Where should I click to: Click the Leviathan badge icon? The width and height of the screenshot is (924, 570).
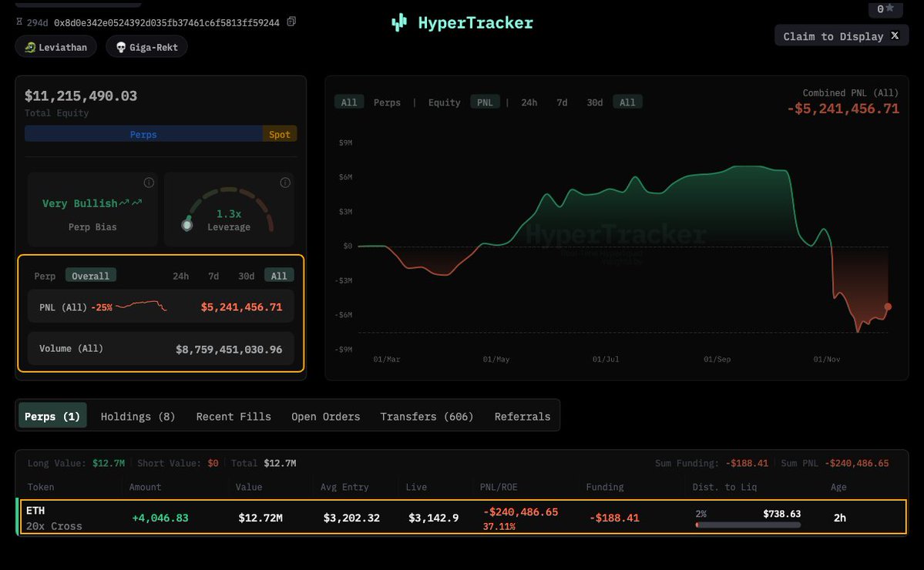tap(30, 47)
